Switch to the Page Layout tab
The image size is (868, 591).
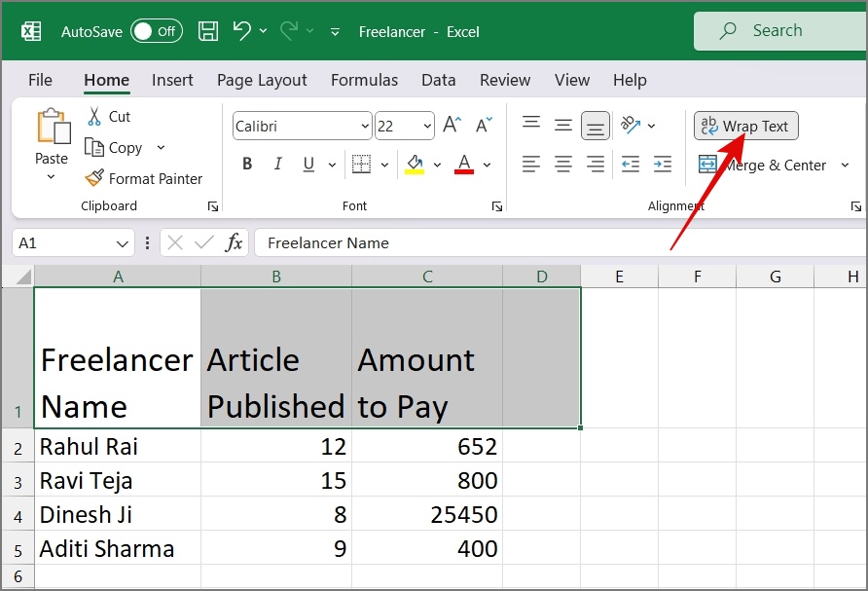coord(262,80)
